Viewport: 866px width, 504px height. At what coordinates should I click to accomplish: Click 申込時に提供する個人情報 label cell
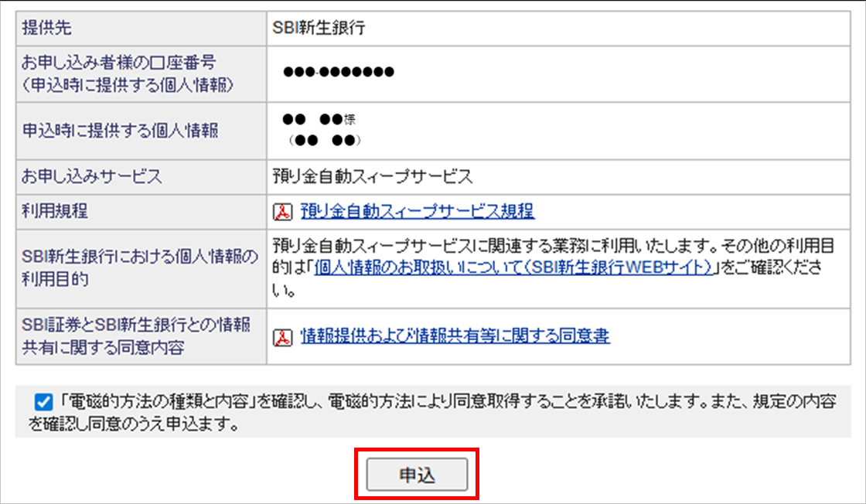[x=141, y=131]
